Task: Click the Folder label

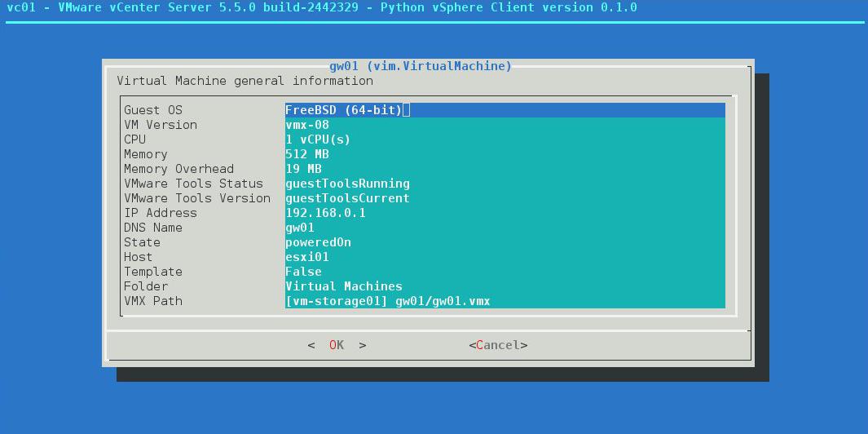Action: tap(146, 286)
